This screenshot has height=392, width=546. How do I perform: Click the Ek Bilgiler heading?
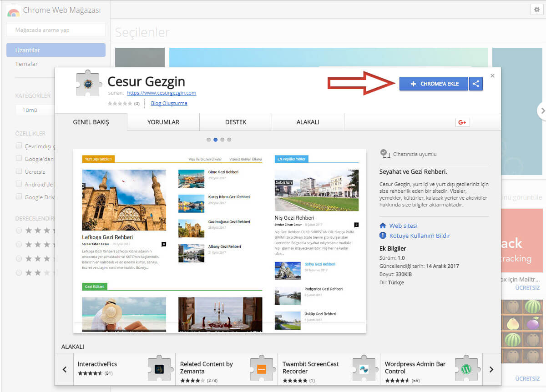[x=393, y=249]
